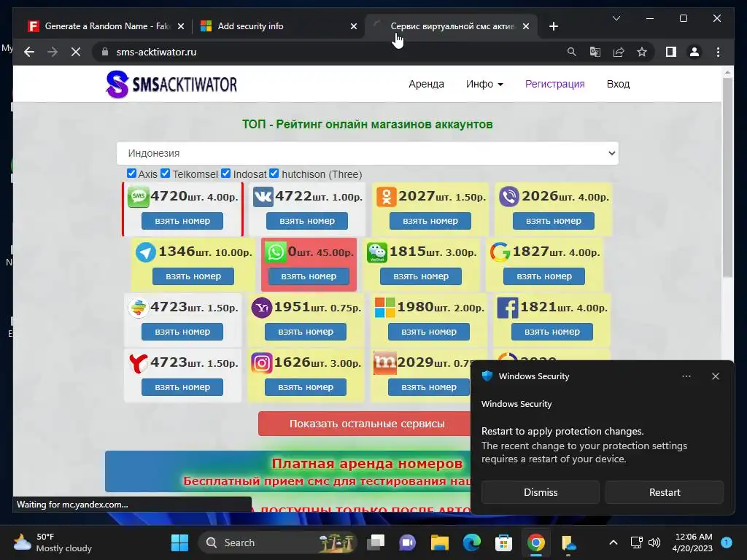Open the Регистрация link
The image size is (747, 560).
[554, 85]
